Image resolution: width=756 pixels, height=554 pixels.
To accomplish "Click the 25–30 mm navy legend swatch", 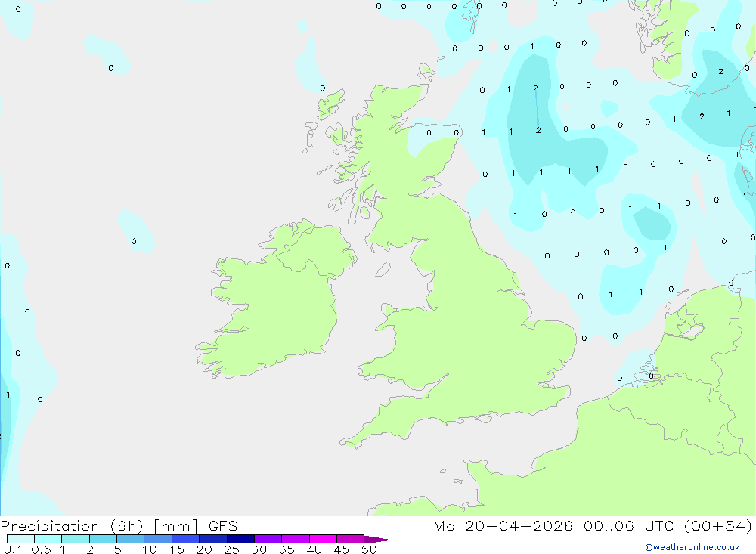I will pyautogui.click(x=240, y=539).
